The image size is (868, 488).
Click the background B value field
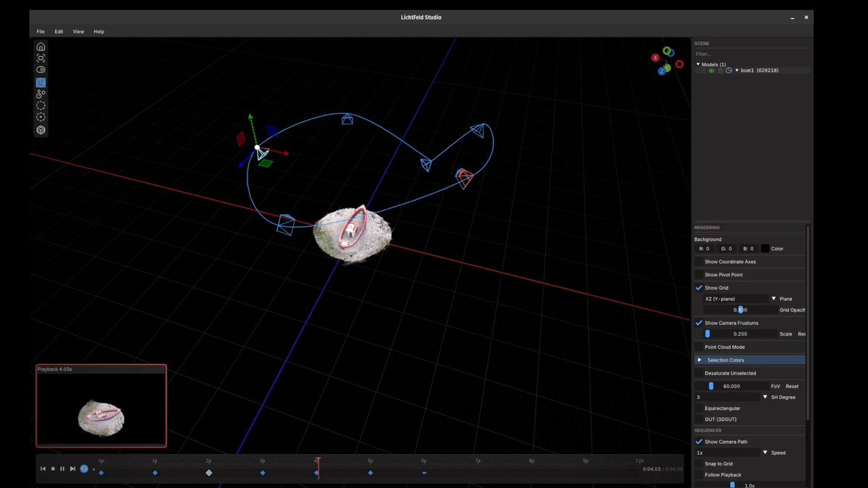coord(749,249)
